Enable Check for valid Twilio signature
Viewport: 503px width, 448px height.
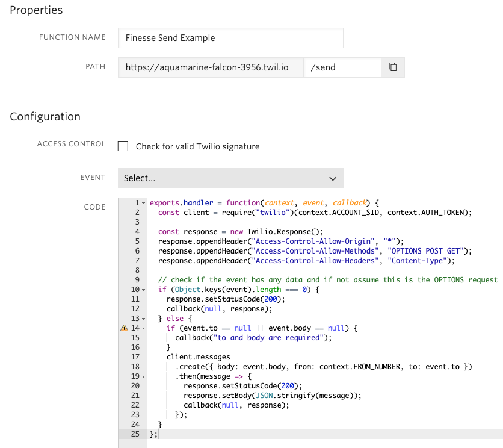pos(123,146)
